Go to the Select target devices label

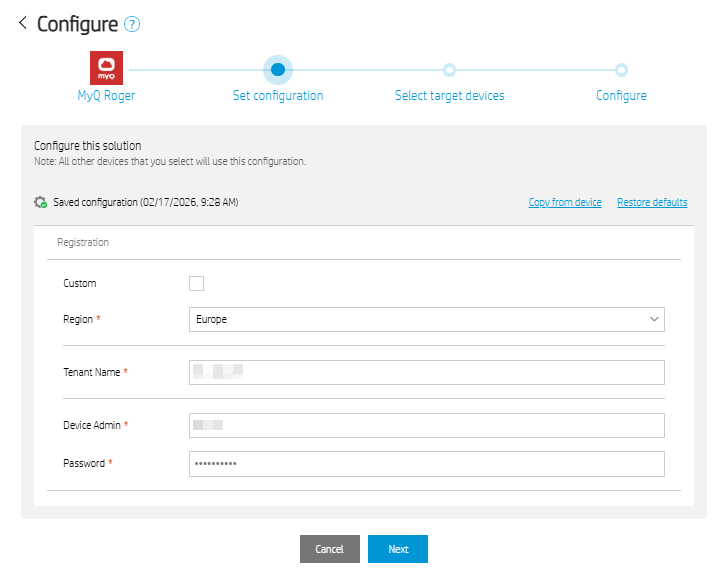(449, 96)
